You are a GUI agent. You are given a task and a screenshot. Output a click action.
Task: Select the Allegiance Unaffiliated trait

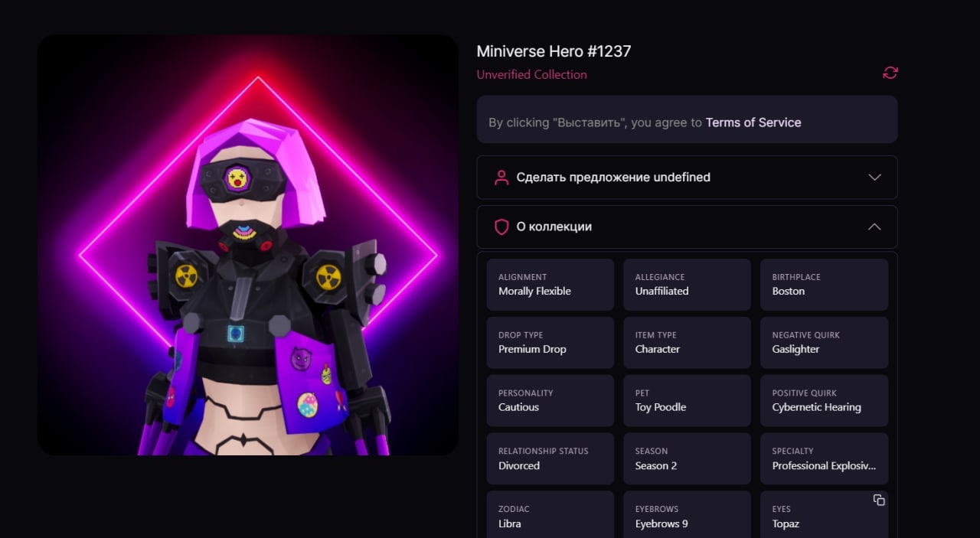[687, 285]
